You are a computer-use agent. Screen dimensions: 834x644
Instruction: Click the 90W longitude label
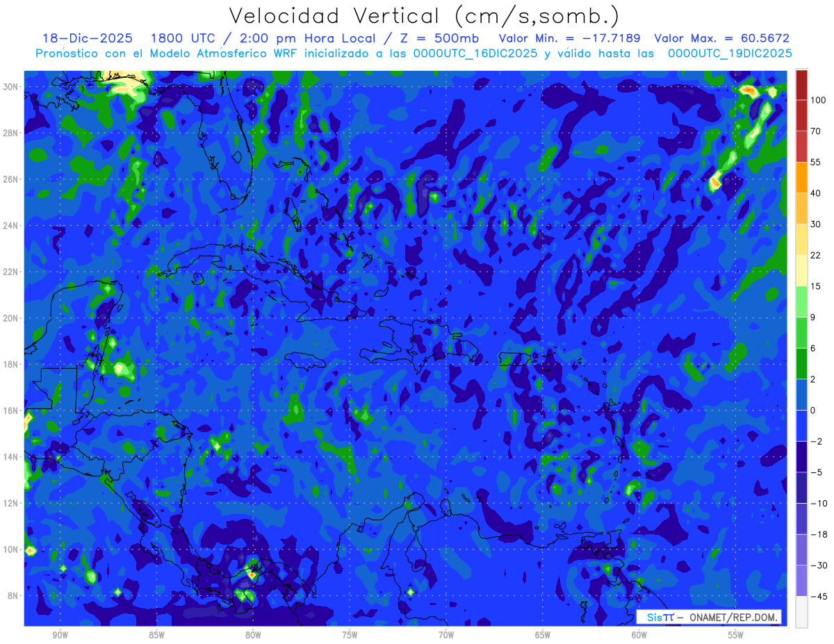coord(60,635)
